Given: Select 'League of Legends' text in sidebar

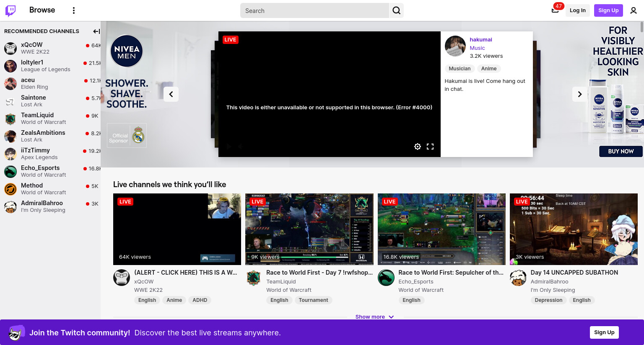Looking at the screenshot, I should pyautogui.click(x=46, y=70).
